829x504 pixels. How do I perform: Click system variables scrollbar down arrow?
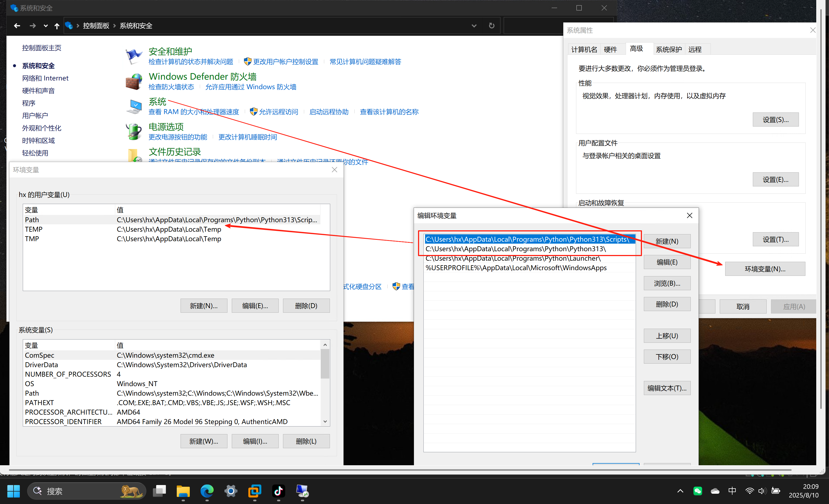325,422
